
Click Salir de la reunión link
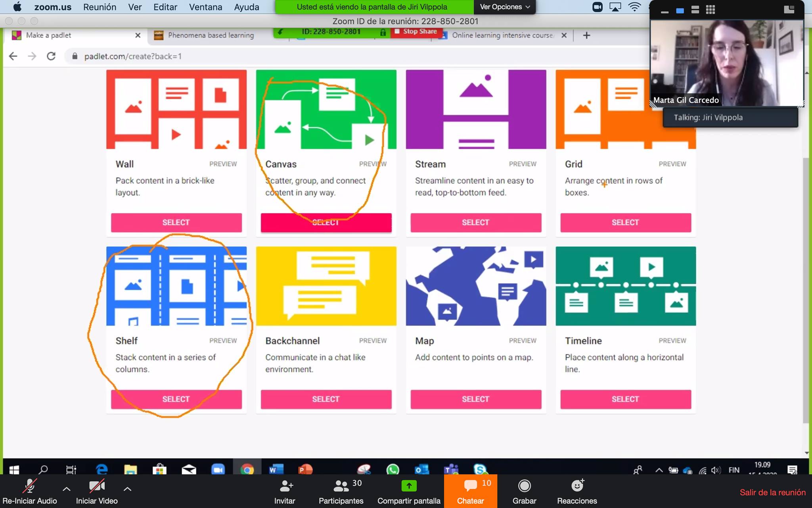pos(772,492)
